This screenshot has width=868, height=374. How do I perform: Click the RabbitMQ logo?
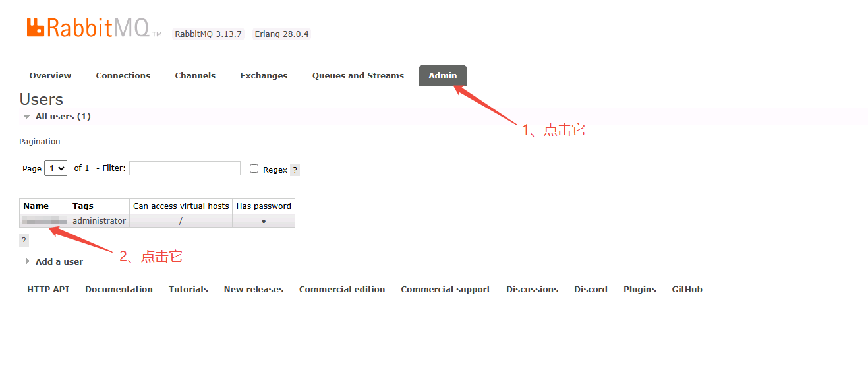[x=94, y=28]
